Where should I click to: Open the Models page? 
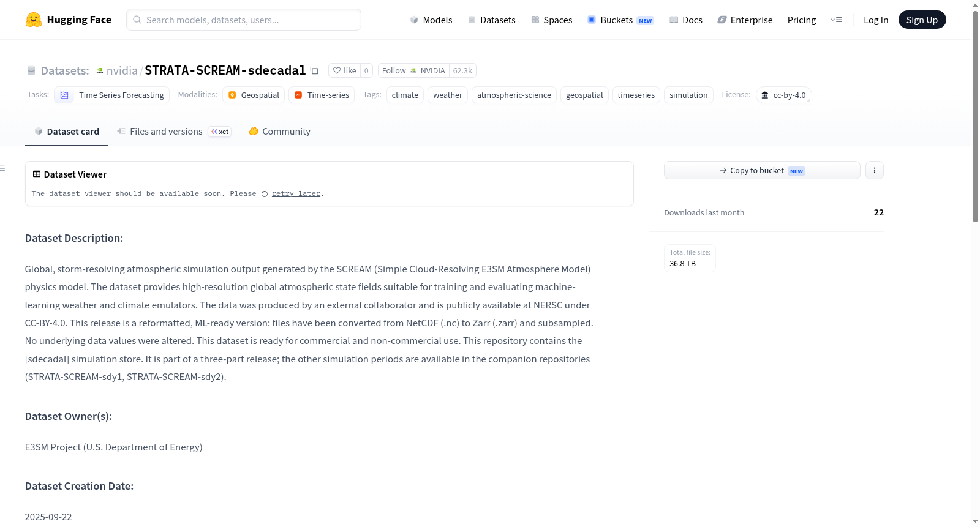(431, 20)
